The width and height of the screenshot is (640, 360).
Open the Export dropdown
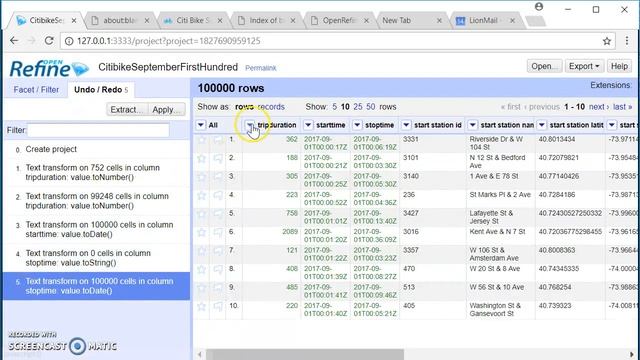[584, 66]
